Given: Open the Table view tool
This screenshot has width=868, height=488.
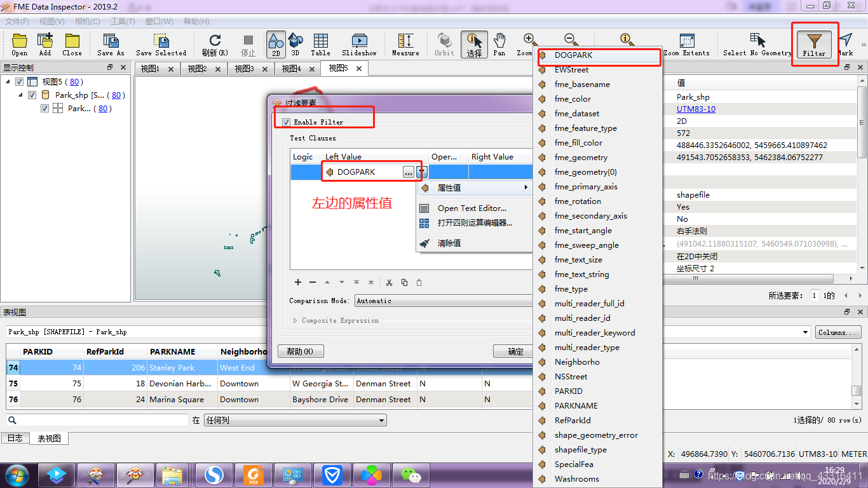Looking at the screenshot, I should click(x=320, y=44).
